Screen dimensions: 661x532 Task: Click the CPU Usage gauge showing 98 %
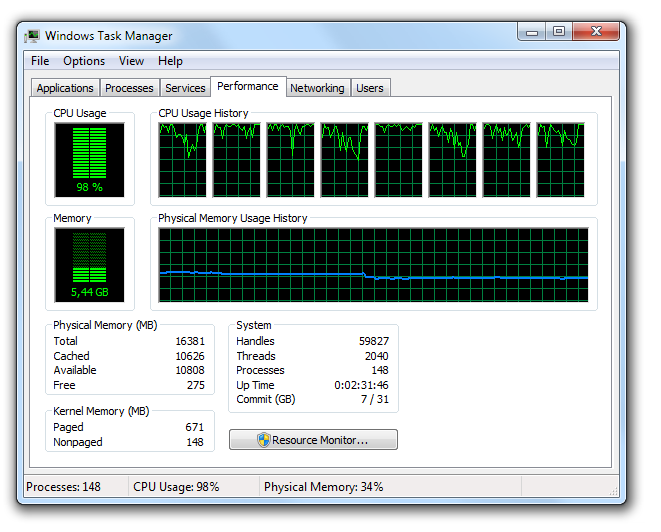click(89, 160)
